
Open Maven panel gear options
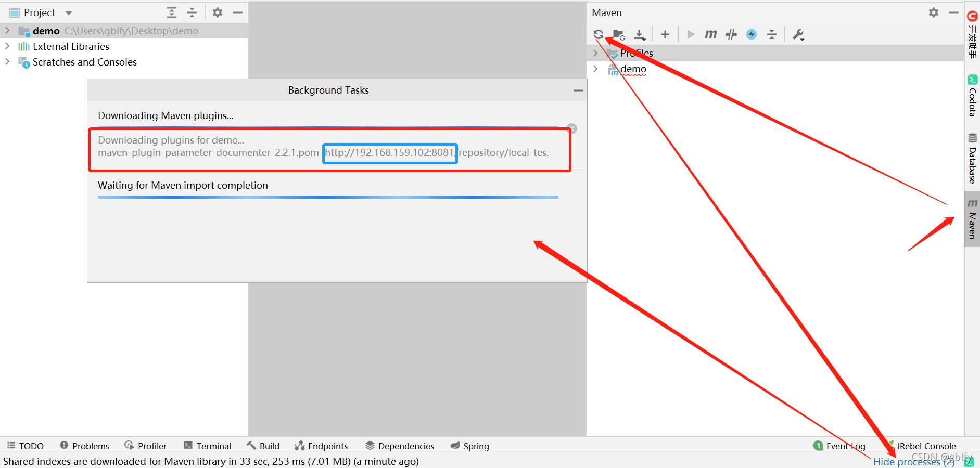pyautogui.click(x=934, y=12)
